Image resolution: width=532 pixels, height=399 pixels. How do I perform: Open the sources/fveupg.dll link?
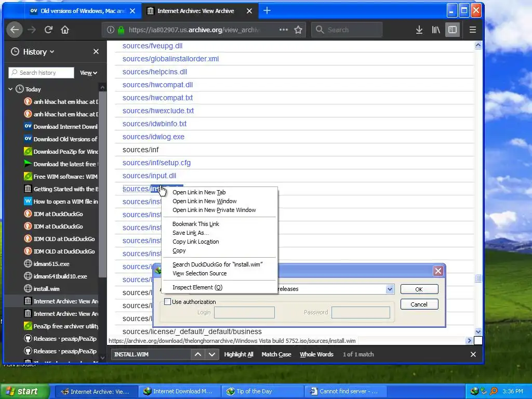(x=152, y=46)
